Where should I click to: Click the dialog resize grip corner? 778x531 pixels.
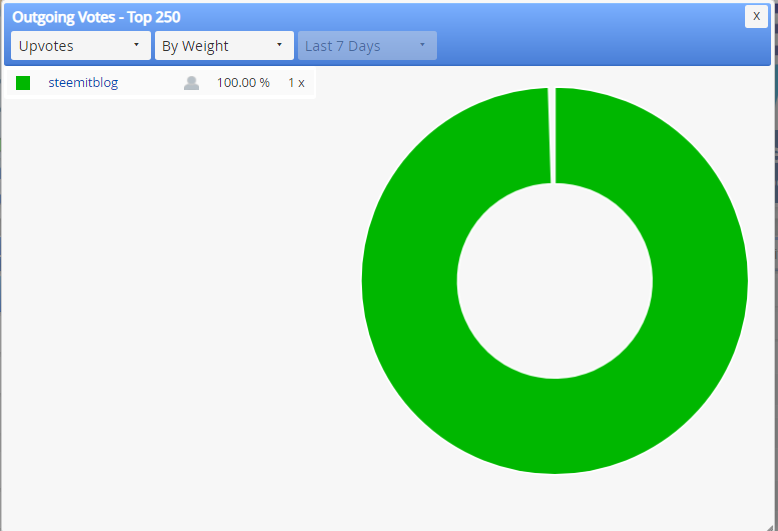[x=769, y=526]
